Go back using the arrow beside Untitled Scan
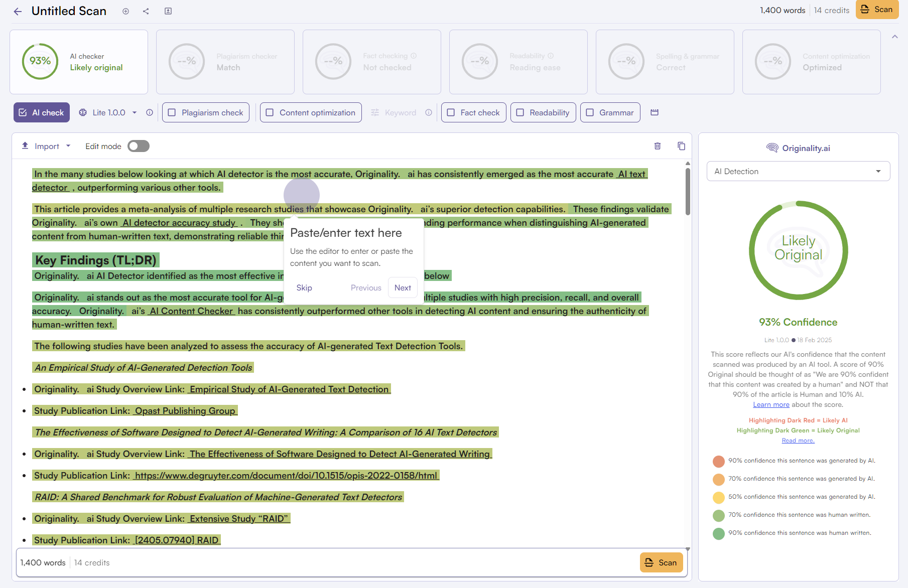908x588 pixels. 18,12
